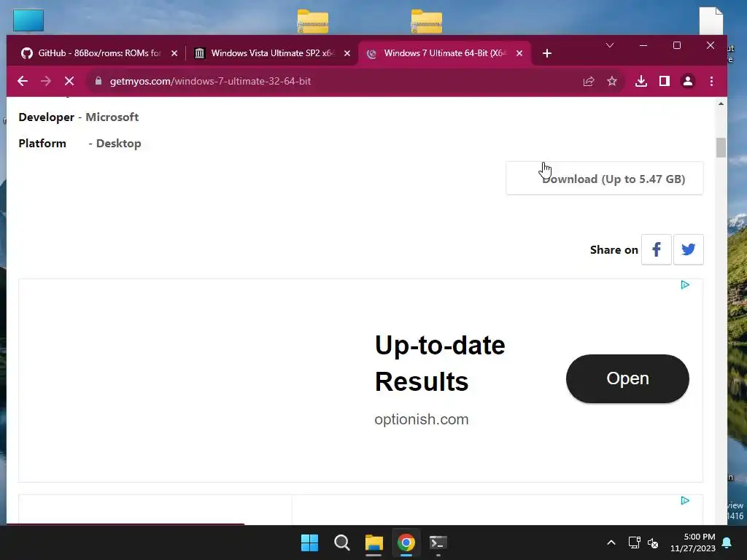The height and width of the screenshot is (560, 747).
Task: Close the Windows 7 Ultimate tab
Action: (x=519, y=53)
